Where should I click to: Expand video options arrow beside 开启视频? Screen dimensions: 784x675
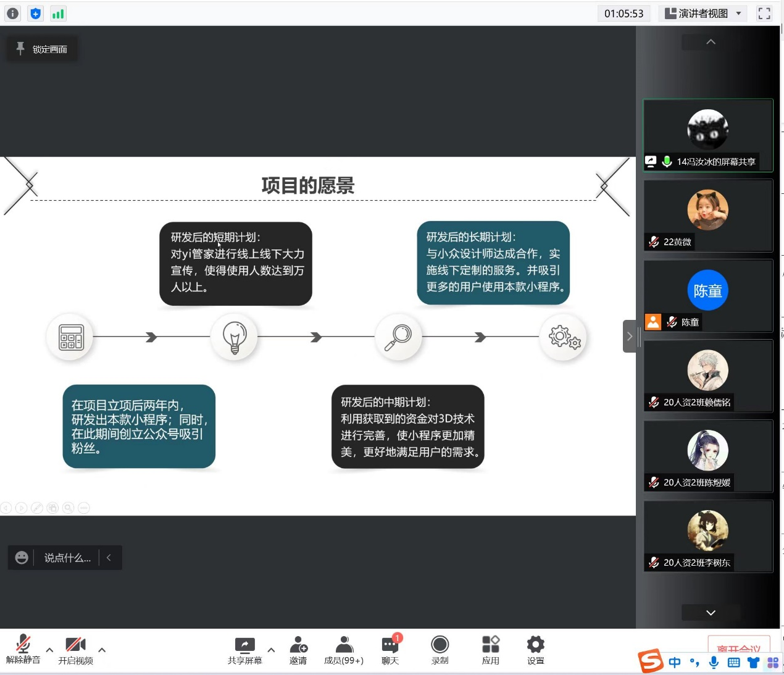pos(102,650)
